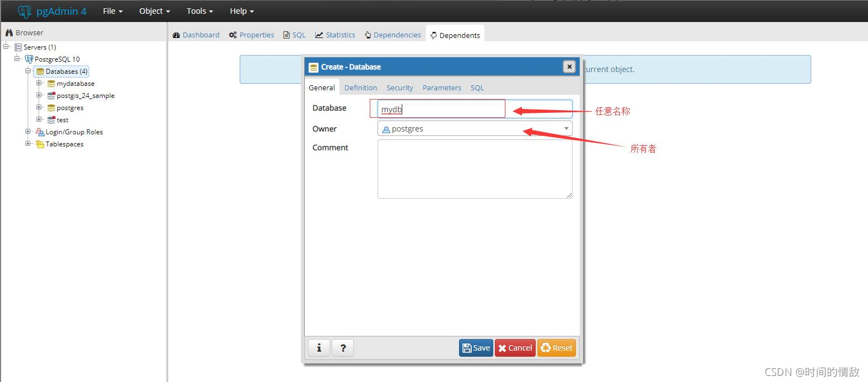Viewport: 868px width, 382px height.
Task: Reset the dialog fields
Action: 557,348
